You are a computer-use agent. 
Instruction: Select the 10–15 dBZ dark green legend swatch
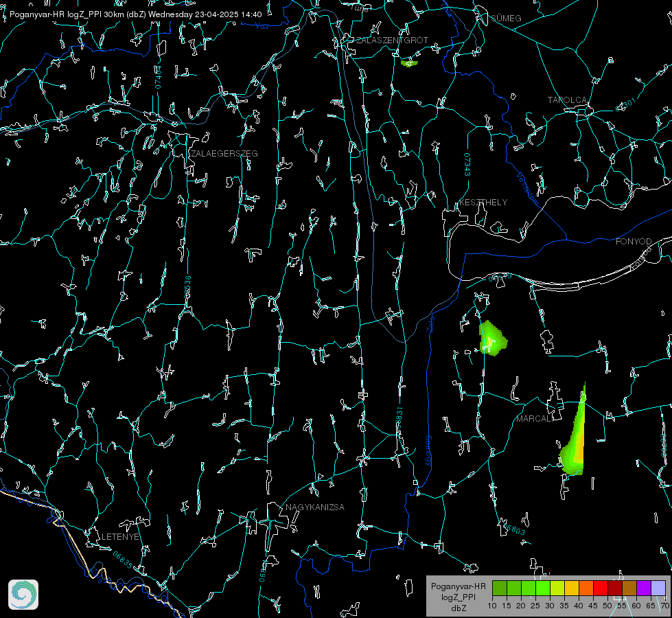click(500, 588)
